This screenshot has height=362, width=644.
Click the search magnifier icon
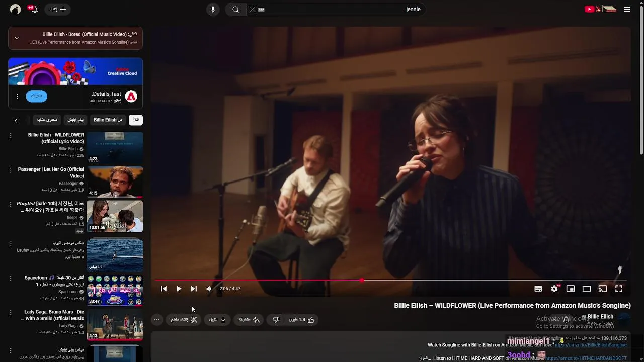235,9
